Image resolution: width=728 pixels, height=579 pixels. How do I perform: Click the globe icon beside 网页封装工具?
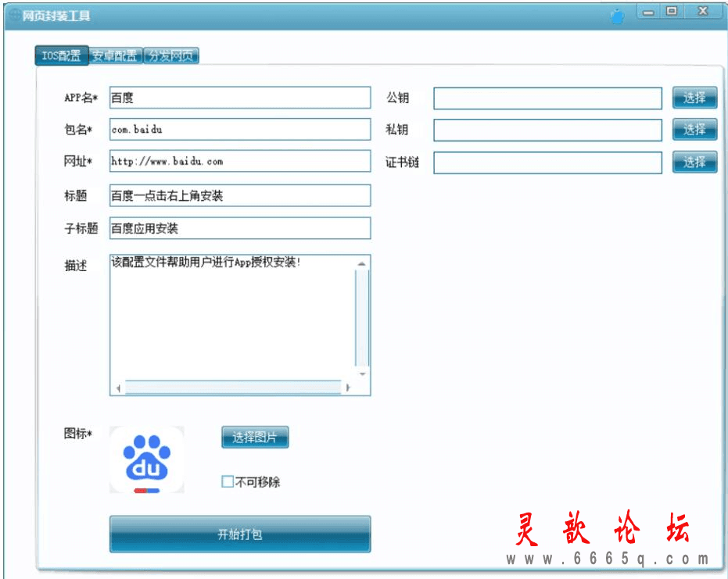pos(14,16)
